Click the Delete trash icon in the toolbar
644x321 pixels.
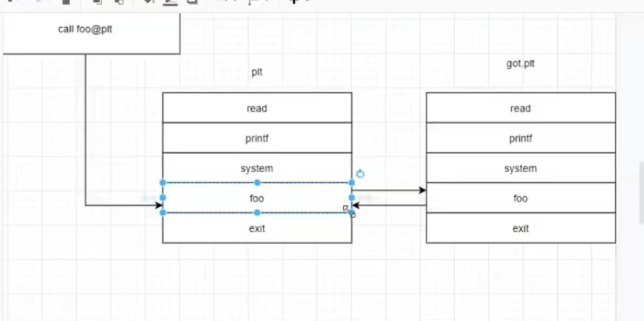click(x=66, y=2)
